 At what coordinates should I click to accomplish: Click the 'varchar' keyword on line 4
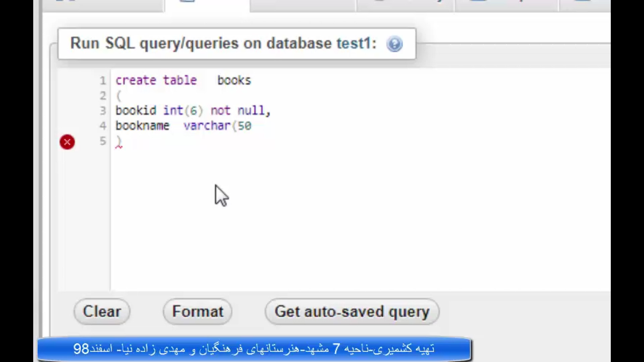[x=207, y=126]
